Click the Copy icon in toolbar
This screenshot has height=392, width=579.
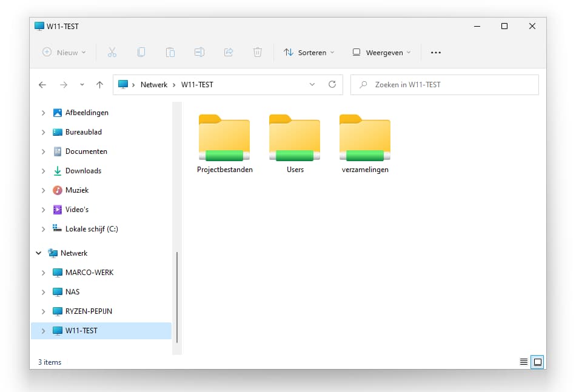tap(141, 53)
